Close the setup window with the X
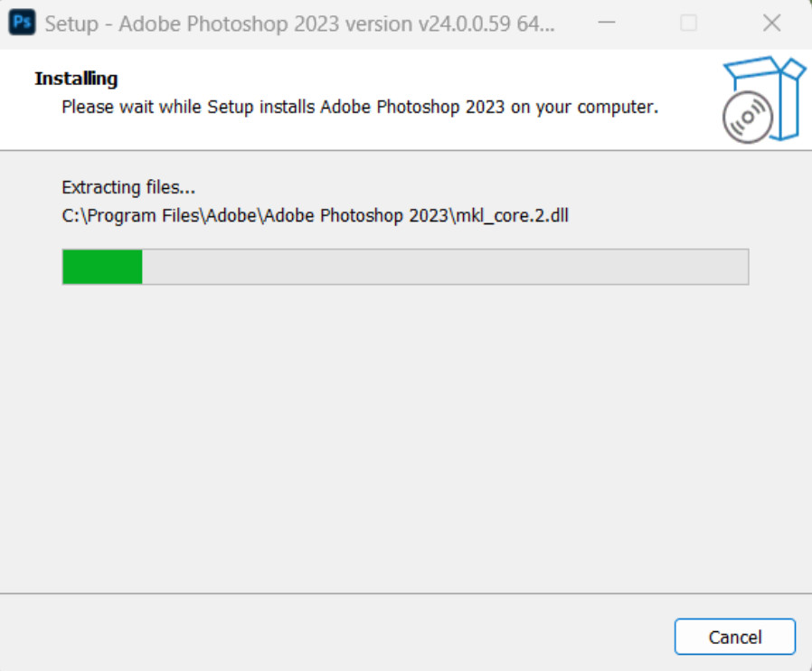 771,23
